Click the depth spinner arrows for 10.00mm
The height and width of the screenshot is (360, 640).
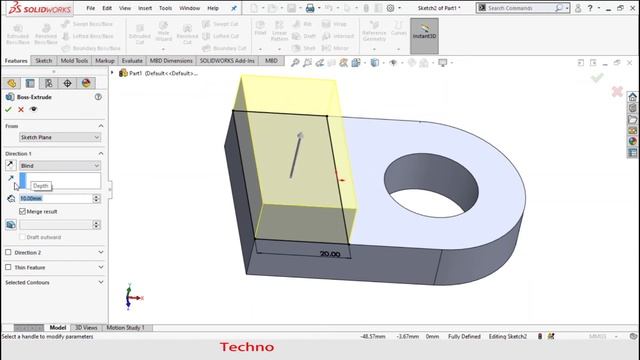click(x=96, y=198)
